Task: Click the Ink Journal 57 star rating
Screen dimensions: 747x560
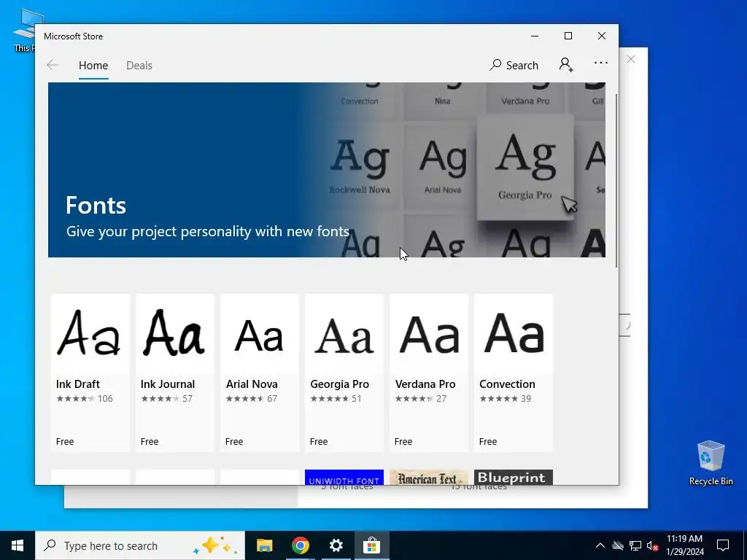Action: tap(167, 399)
